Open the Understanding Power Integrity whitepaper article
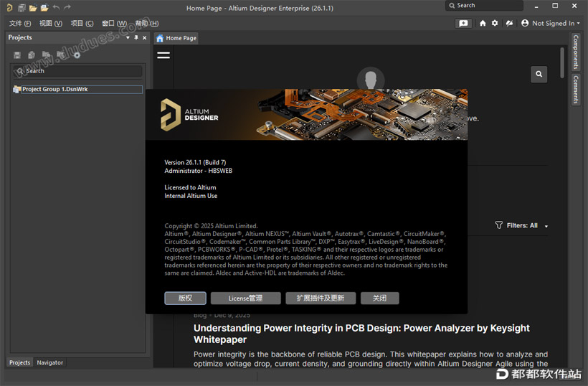588x386 pixels. (361, 334)
